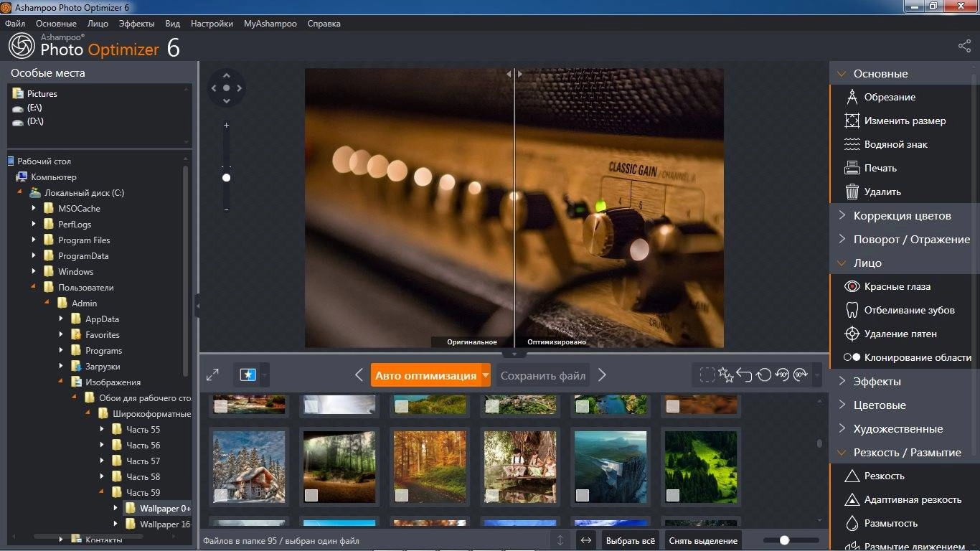Choose the Отбеливание зубов tooth icon

click(852, 310)
